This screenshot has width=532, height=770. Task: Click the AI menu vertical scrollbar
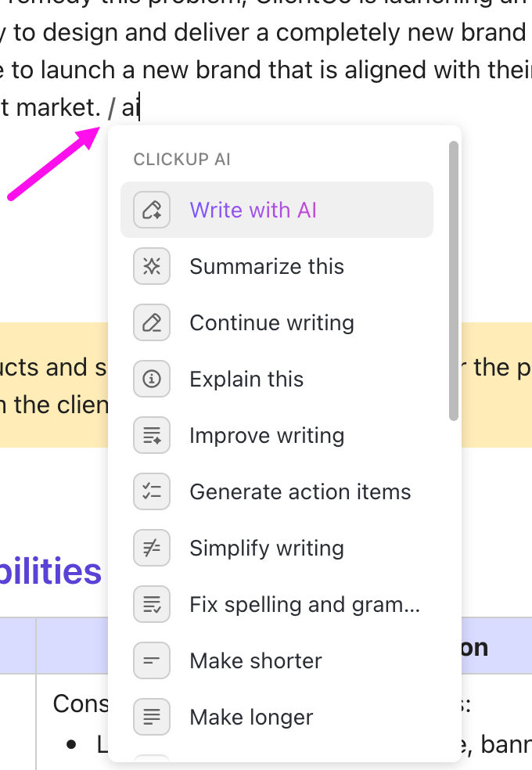coord(453,280)
